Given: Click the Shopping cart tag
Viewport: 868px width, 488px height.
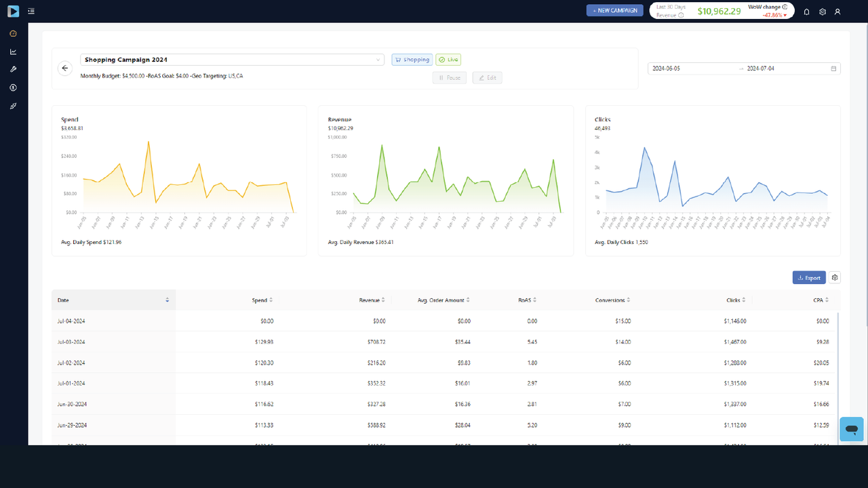Looking at the screenshot, I should (412, 60).
